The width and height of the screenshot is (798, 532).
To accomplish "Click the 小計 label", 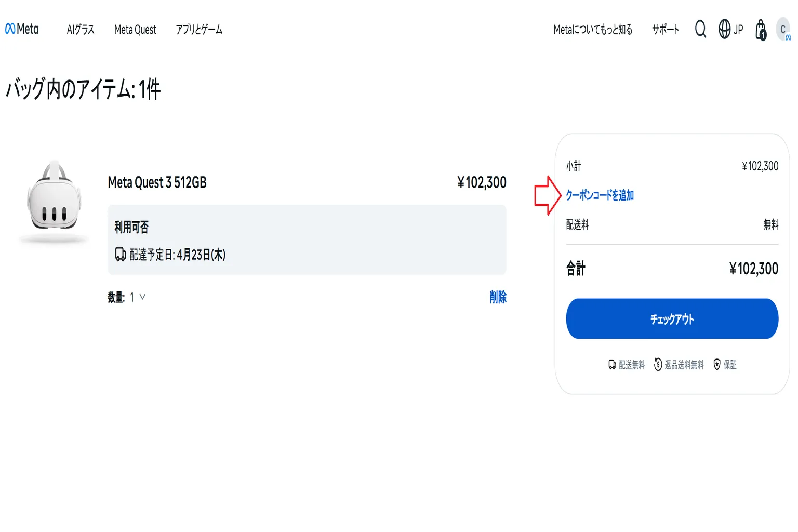I will pyautogui.click(x=574, y=166).
